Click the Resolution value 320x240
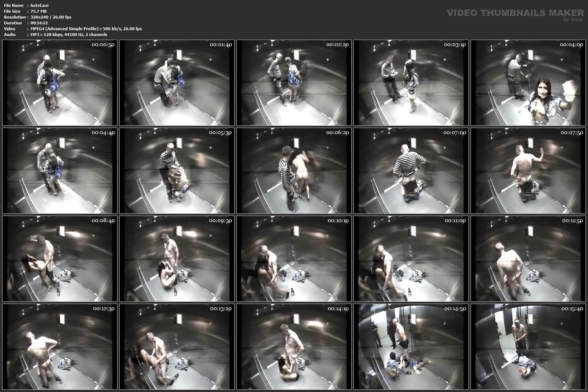Screen dimensions: 588x392 (51, 17)
